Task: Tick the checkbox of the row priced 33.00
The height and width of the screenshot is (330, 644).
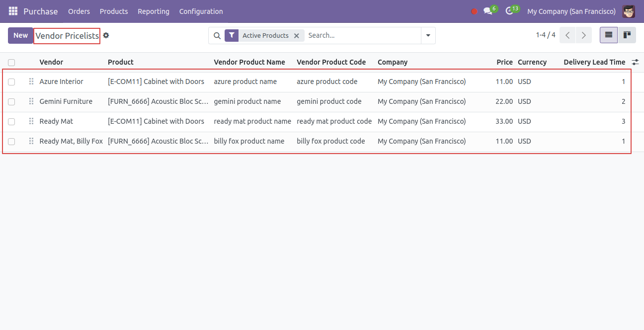Action: (11, 122)
